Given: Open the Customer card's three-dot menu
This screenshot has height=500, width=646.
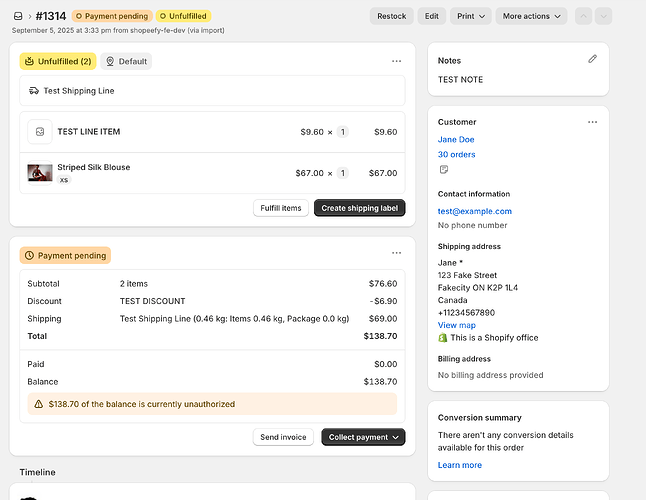Looking at the screenshot, I should click(x=592, y=122).
